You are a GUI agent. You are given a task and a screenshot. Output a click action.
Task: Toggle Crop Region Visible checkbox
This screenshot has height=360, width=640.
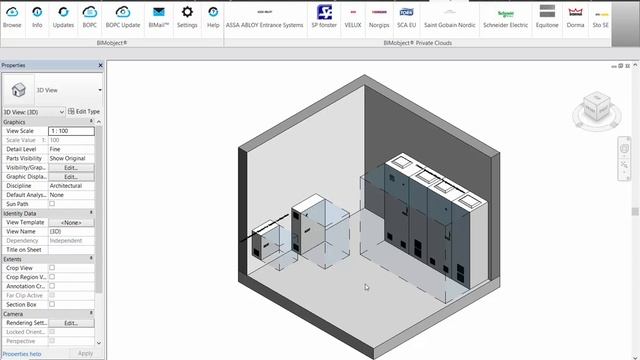[52, 277]
